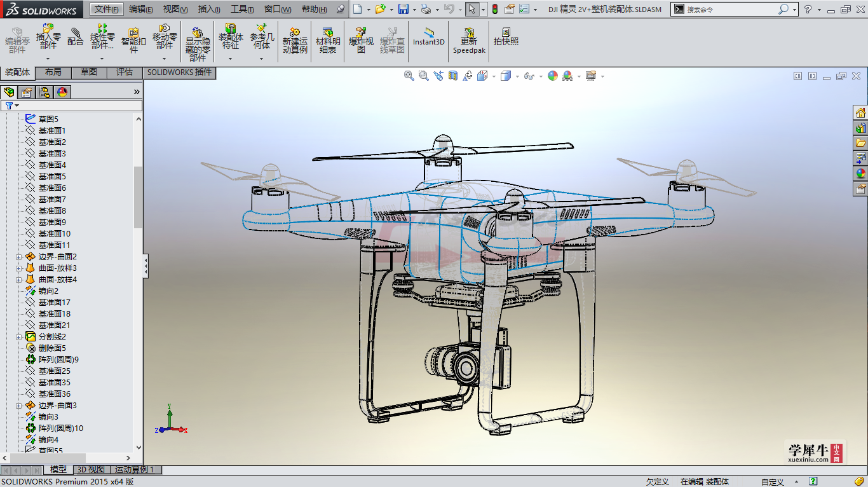
Task: Open 编辑(E) menu
Action: pyautogui.click(x=140, y=9)
